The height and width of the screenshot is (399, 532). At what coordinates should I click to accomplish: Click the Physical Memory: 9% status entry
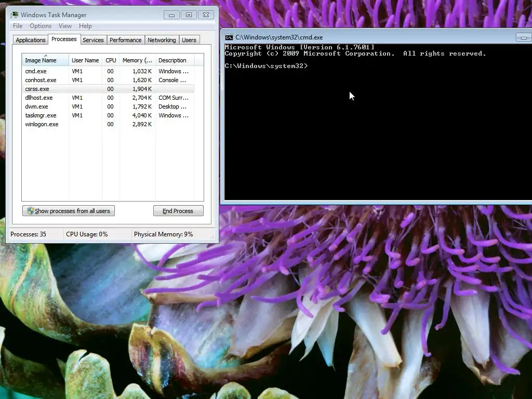(163, 234)
